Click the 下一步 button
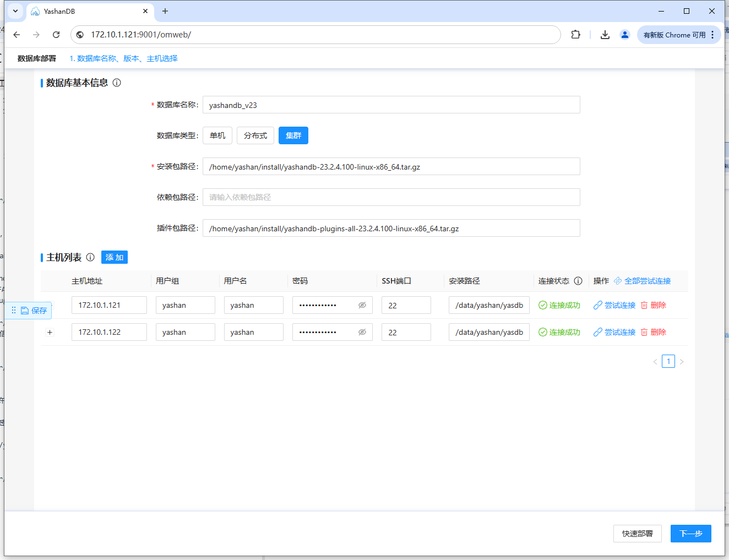Viewport: 729px width, 560px height. point(691,534)
